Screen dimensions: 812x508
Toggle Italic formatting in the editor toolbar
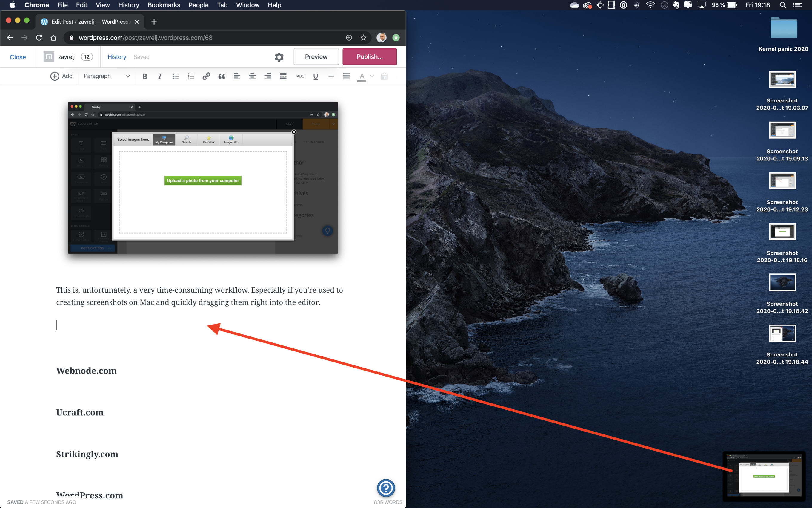tap(160, 76)
